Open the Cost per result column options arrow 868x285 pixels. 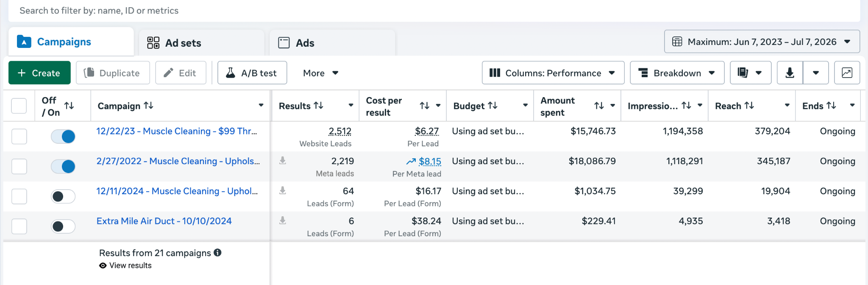[438, 105]
